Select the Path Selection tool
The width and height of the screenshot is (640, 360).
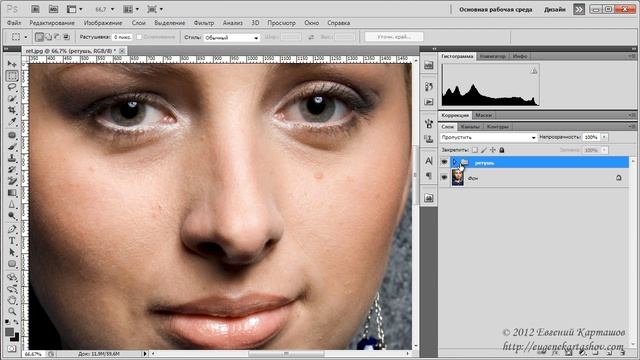click(12, 252)
